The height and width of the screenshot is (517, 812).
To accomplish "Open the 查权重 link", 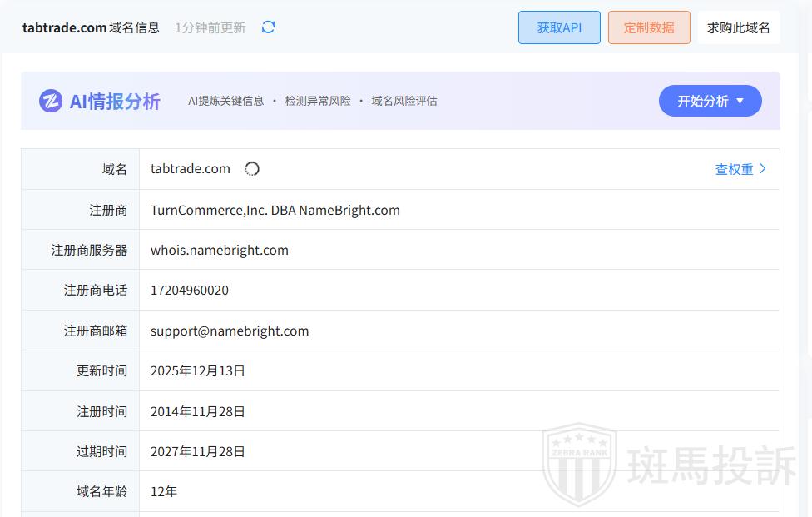I will [734, 169].
